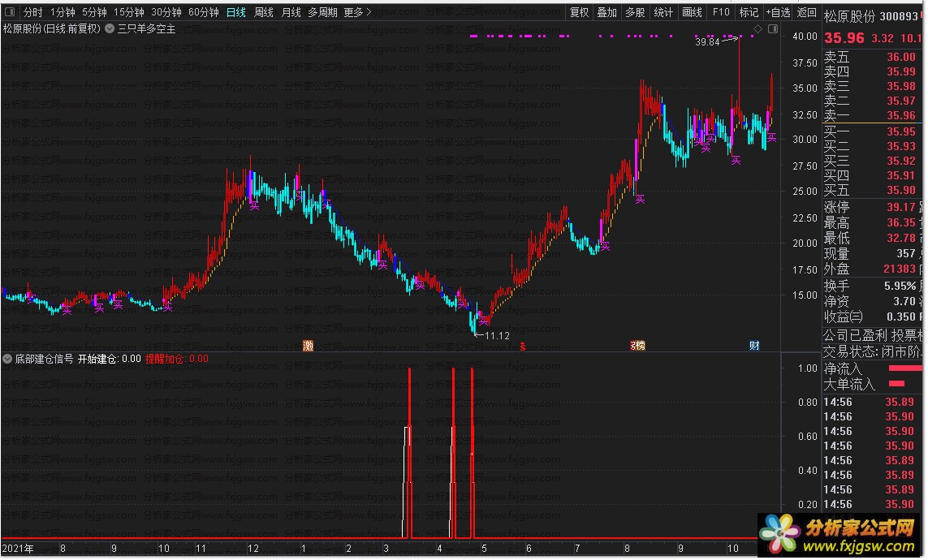
Task: Click the 叠加 overlay button
Action: 606,12
